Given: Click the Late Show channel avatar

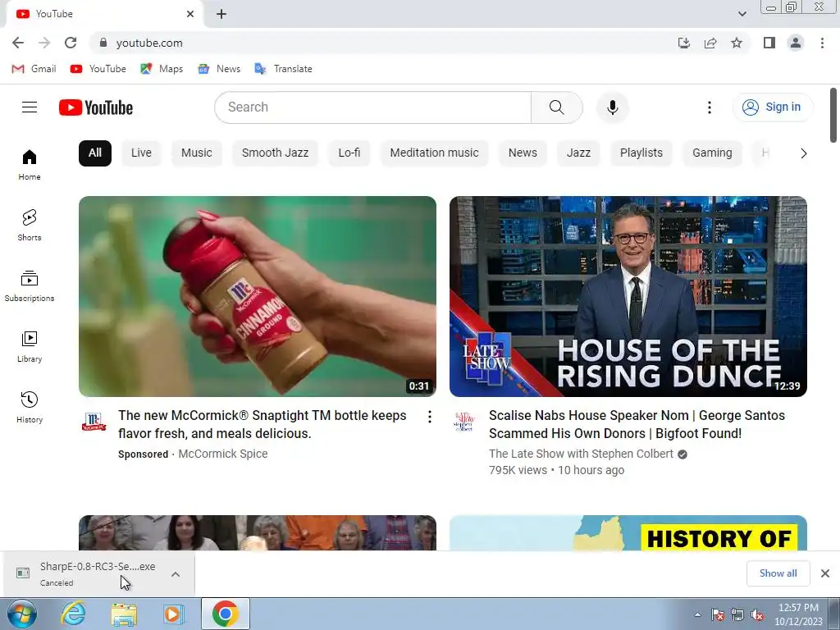Looking at the screenshot, I should tap(464, 422).
